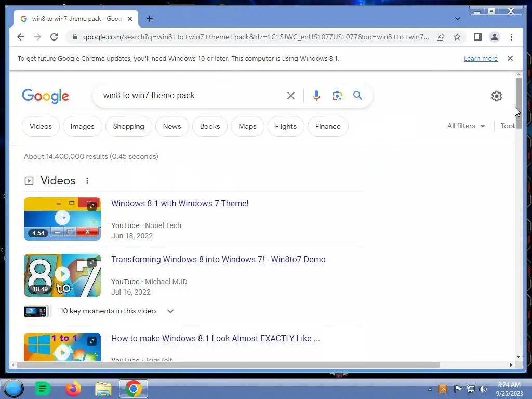Filter results by Videos
The width and height of the screenshot is (532, 399).
[x=41, y=126]
